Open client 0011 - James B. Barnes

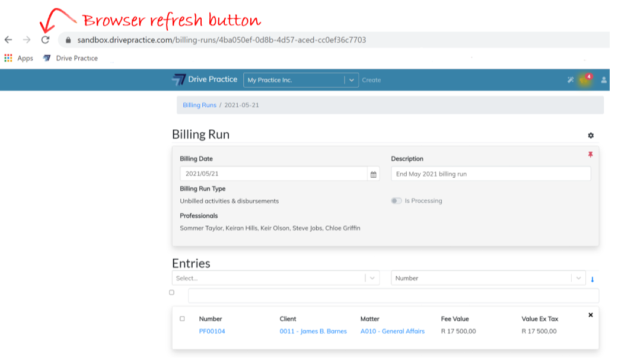(313, 331)
